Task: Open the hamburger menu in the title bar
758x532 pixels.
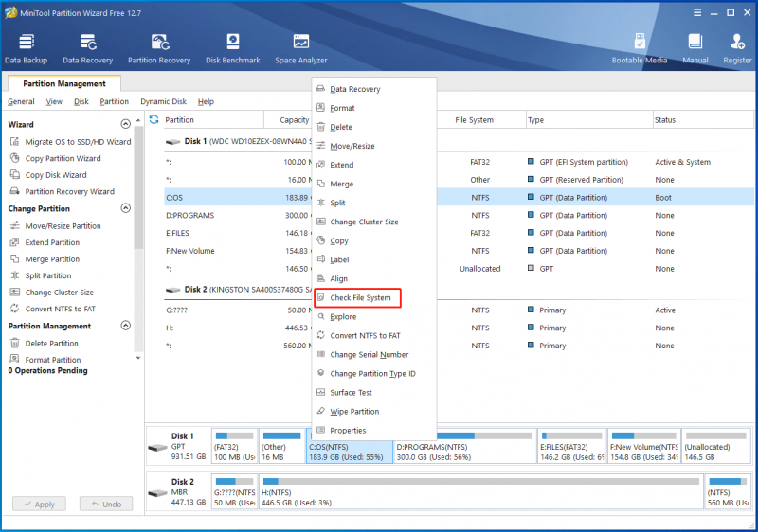Action: coord(697,12)
